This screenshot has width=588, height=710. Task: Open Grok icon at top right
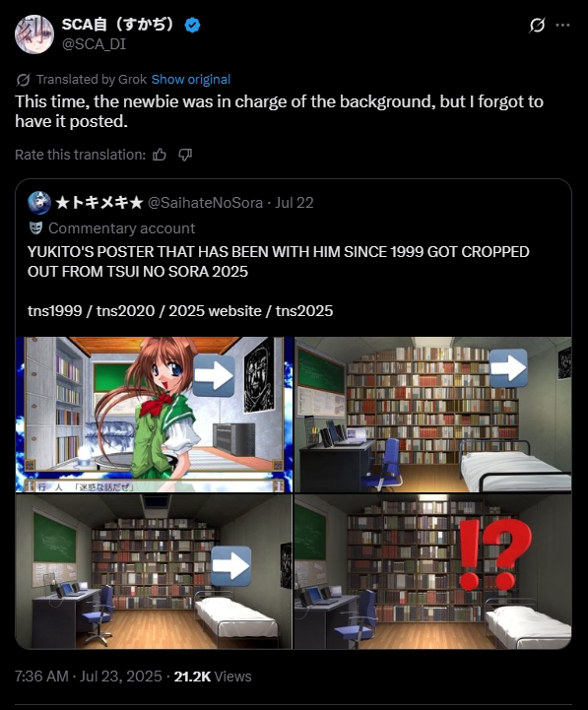tap(537, 26)
